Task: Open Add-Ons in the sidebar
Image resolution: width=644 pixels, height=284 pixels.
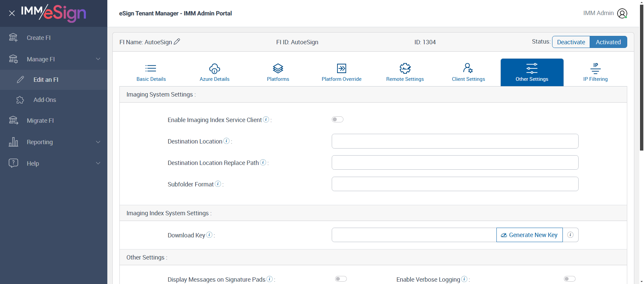Action: 45,100
